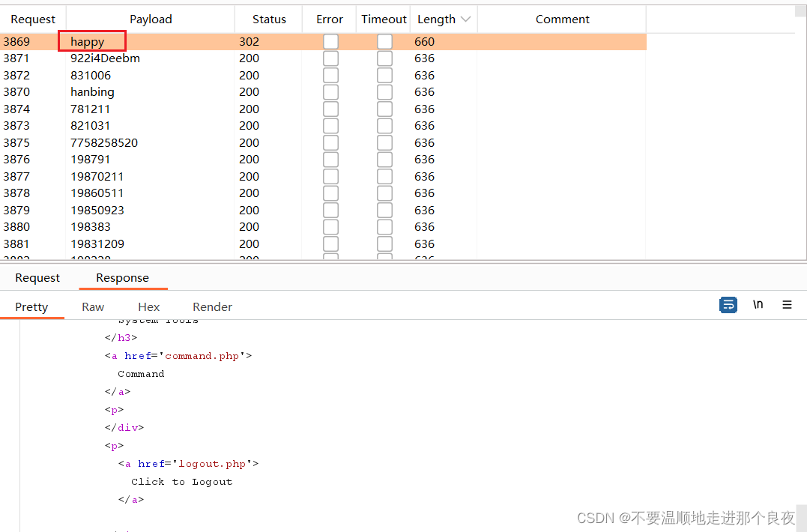Select the Response tab
This screenshot has width=807, height=532.
click(122, 278)
